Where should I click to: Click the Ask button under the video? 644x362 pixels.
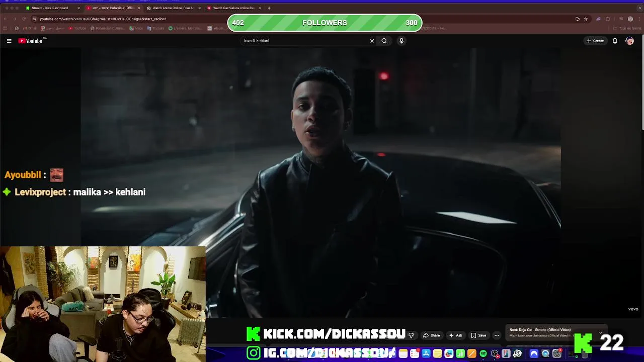455,335
